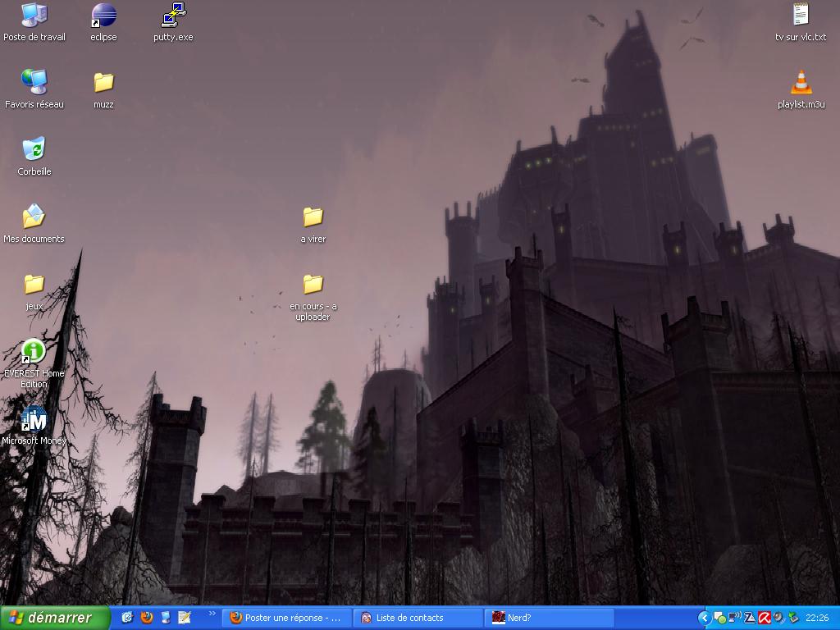Switch to 'Liste de contacts' taskbar window
Viewport: 840px width, 630px height.
point(418,618)
